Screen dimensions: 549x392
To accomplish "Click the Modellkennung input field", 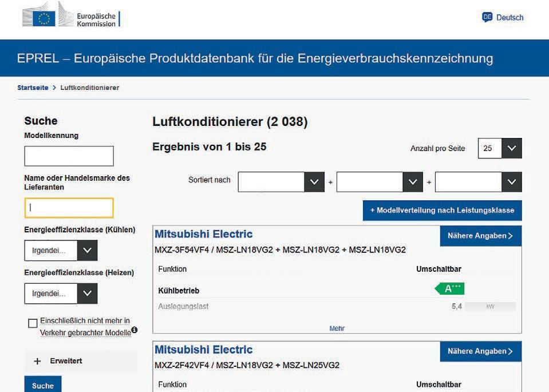I will click(69, 156).
